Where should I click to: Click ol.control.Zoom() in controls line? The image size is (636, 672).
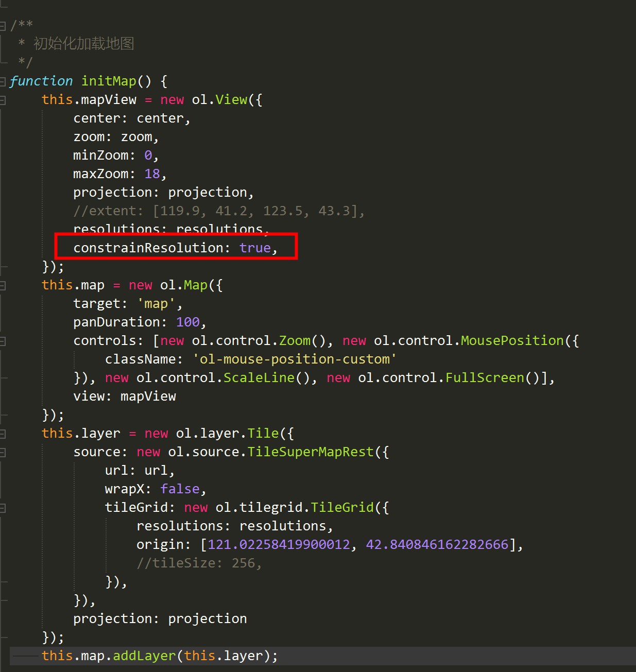pyautogui.click(x=259, y=340)
